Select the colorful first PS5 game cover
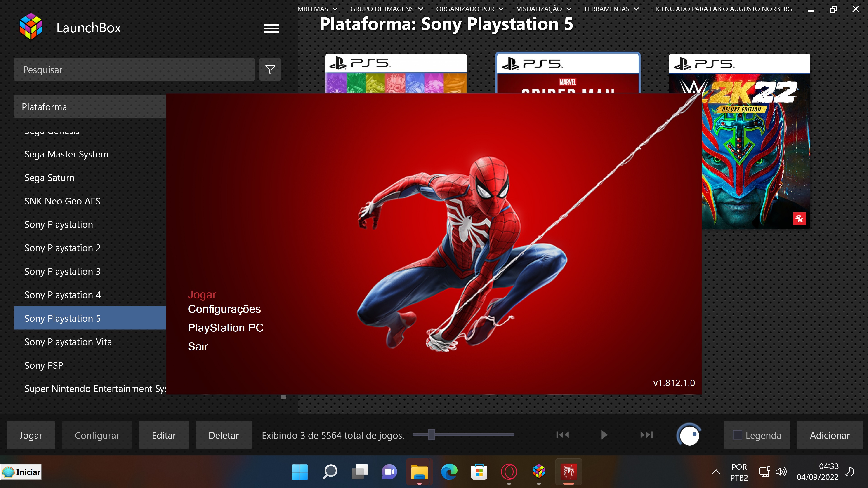The image size is (868, 488). pyautogui.click(x=396, y=73)
